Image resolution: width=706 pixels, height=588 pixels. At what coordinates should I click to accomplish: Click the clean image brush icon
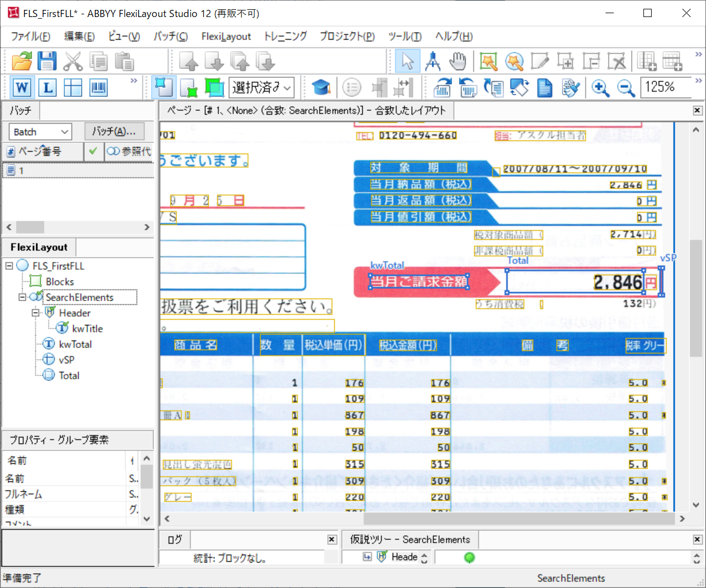570,87
